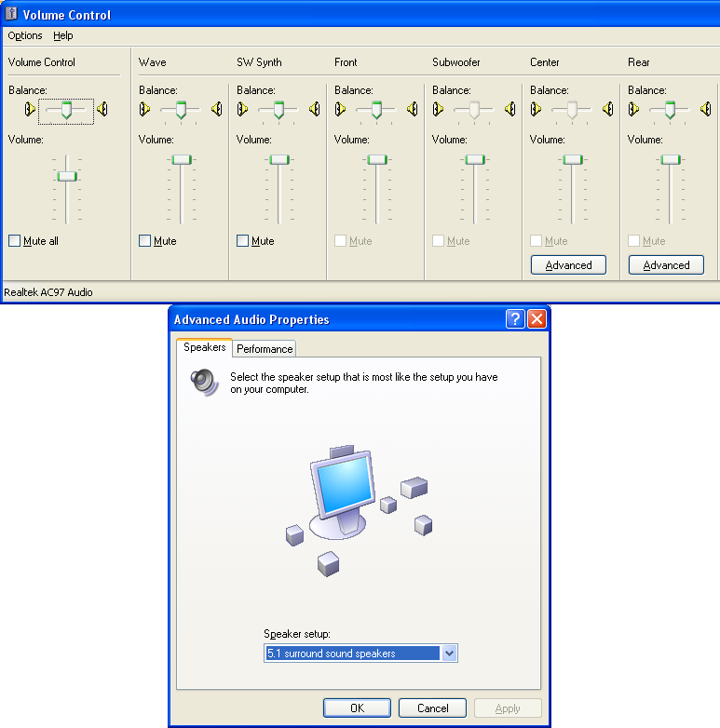
Task: Click left speaker icon in Rear balance
Action: point(633,109)
